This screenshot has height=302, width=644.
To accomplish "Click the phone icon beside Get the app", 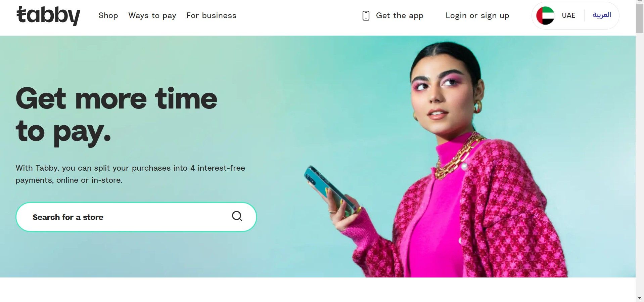I will 366,15.
